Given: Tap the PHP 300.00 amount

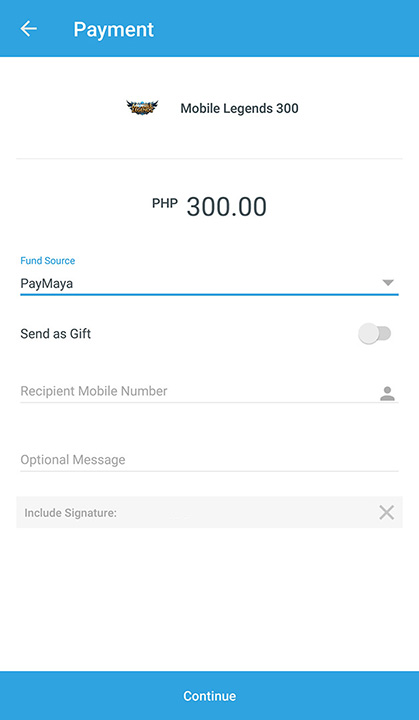Looking at the screenshot, I should [x=209, y=206].
